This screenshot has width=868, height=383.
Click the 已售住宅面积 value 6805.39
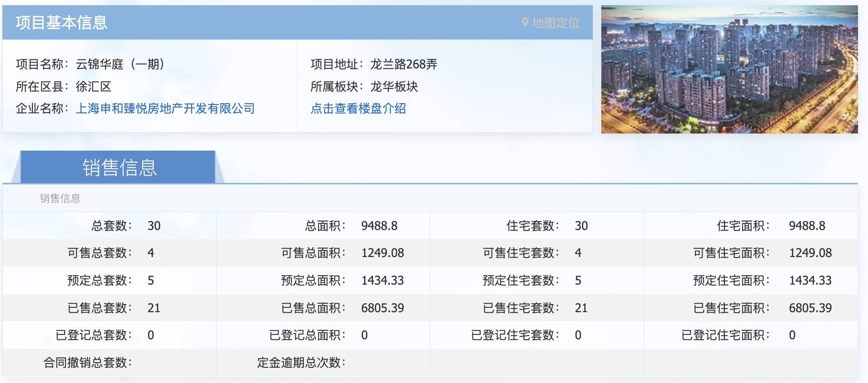point(810,308)
